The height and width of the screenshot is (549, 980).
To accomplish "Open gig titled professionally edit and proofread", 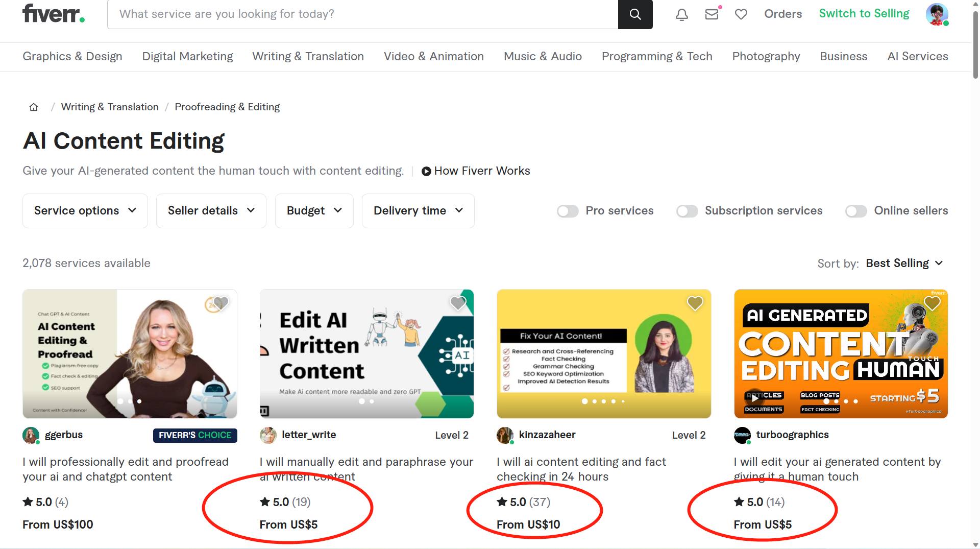I will click(x=126, y=469).
